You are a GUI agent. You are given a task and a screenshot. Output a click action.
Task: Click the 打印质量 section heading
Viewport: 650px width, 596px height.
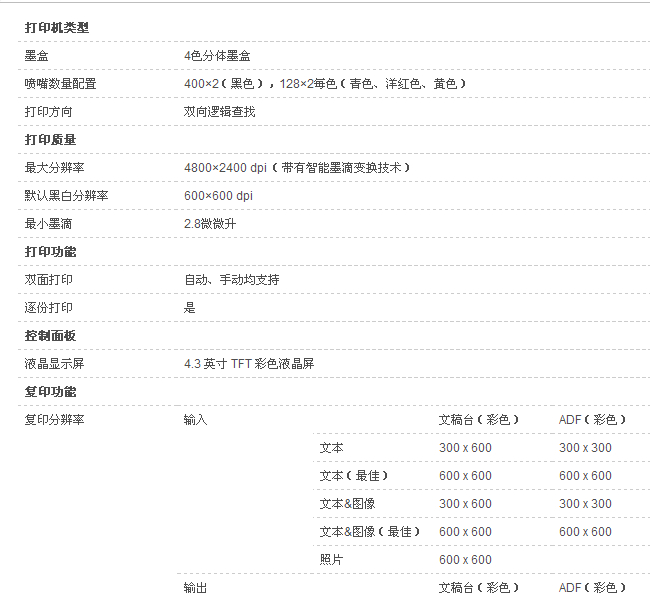point(50,140)
